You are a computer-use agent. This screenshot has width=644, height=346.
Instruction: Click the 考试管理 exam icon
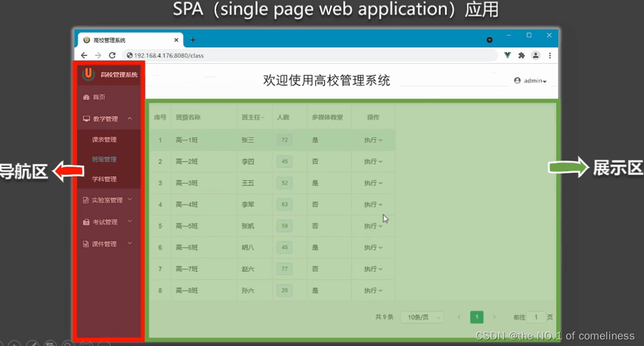[x=85, y=222]
